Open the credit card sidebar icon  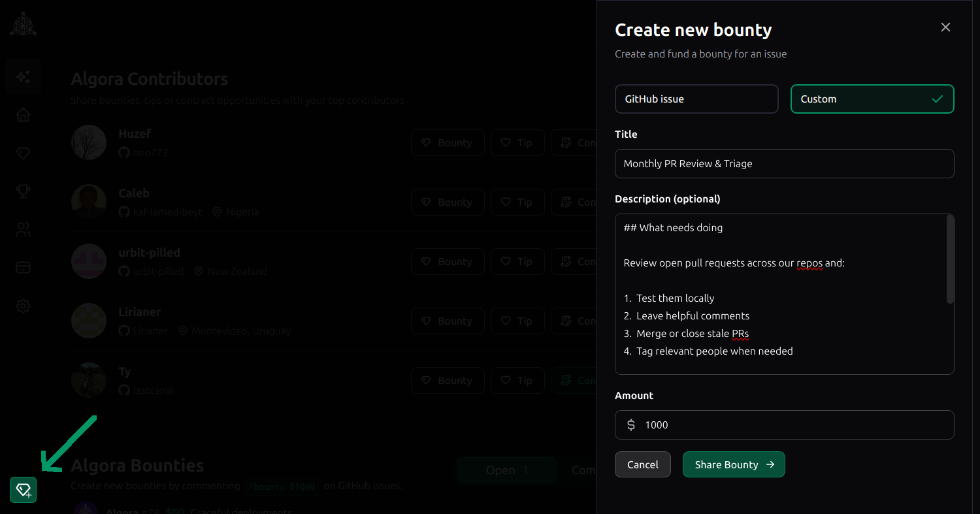pos(24,268)
